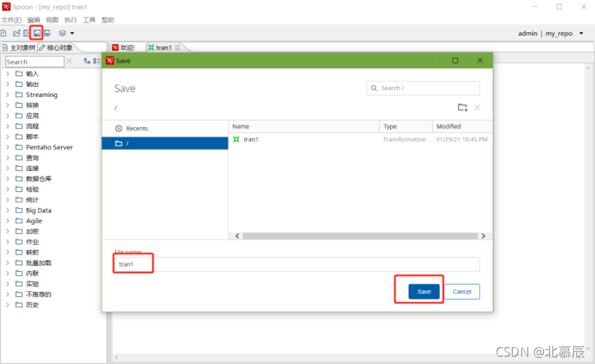Click the blue Save button

coord(424,291)
